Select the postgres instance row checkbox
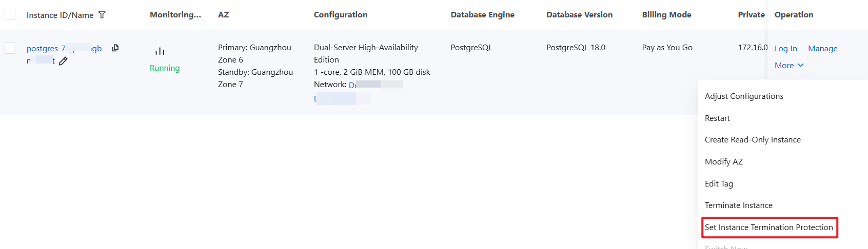The height and width of the screenshot is (249, 868). pyautogui.click(x=10, y=48)
